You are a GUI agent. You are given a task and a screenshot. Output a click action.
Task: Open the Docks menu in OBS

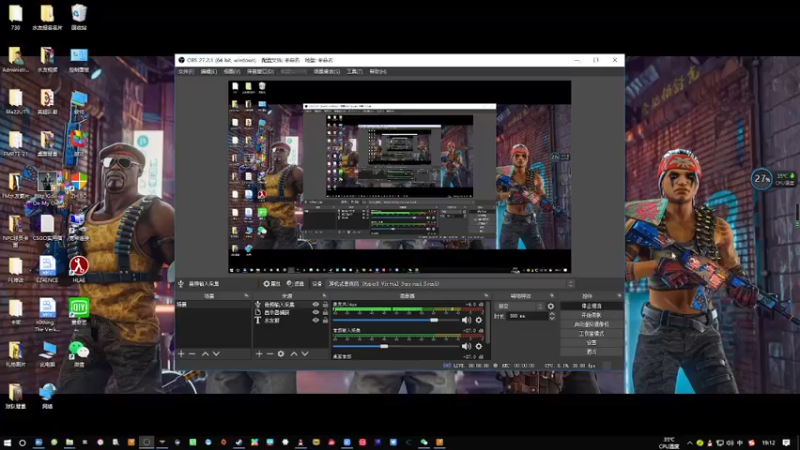(x=260, y=71)
